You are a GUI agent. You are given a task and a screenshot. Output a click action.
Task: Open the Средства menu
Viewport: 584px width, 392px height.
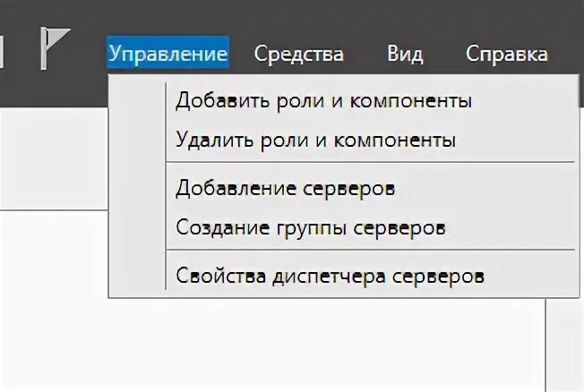point(298,54)
